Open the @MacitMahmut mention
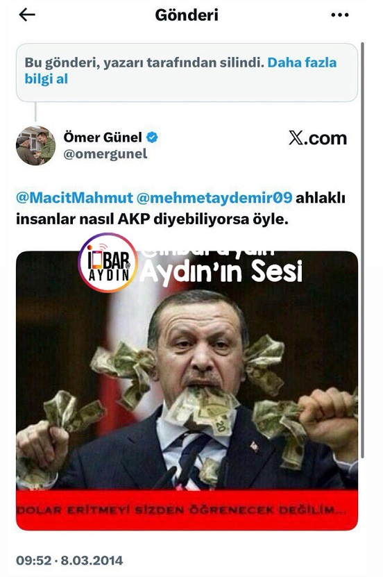 74,198
